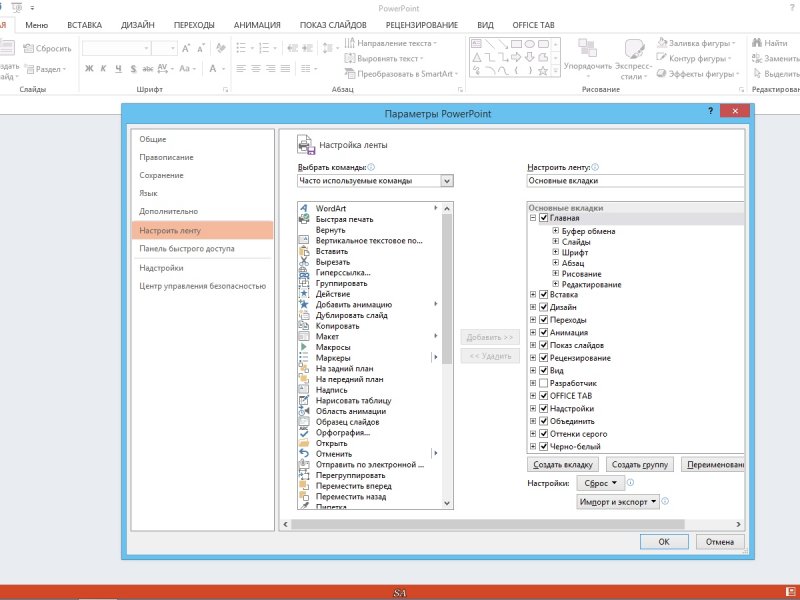This screenshot has width=800, height=600.
Task: Open Центр управления безопасностью category
Action: (x=202, y=286)
